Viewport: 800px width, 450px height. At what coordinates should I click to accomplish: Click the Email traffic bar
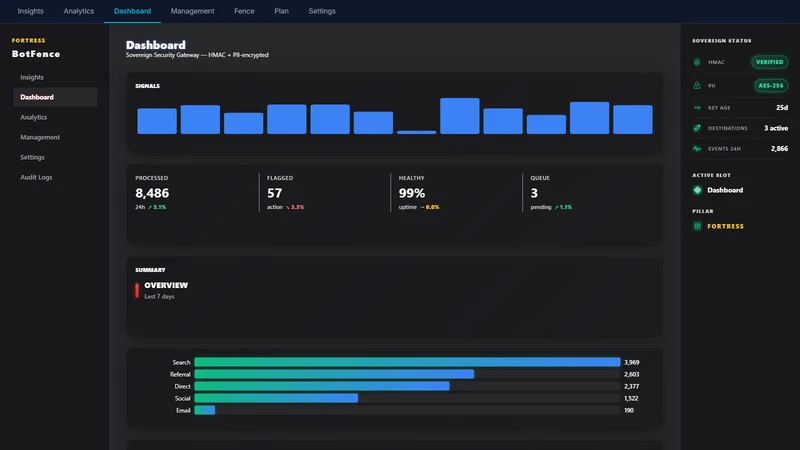click(x=205, y=410)
